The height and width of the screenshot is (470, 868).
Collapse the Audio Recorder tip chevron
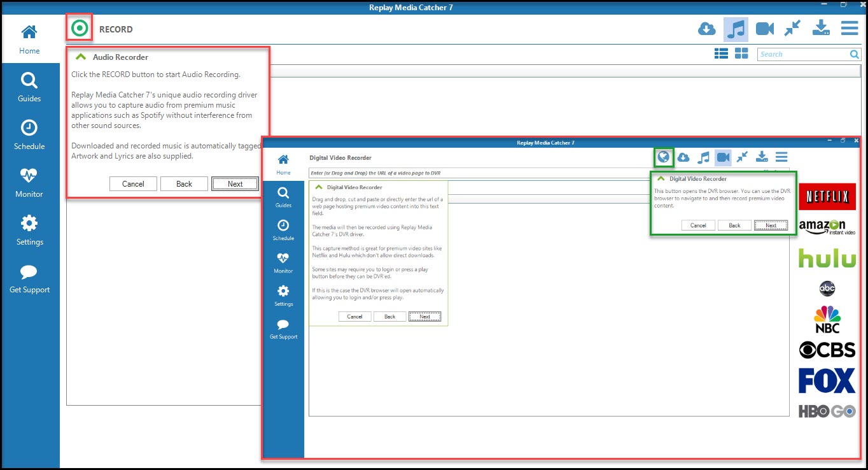coord(80,57)
